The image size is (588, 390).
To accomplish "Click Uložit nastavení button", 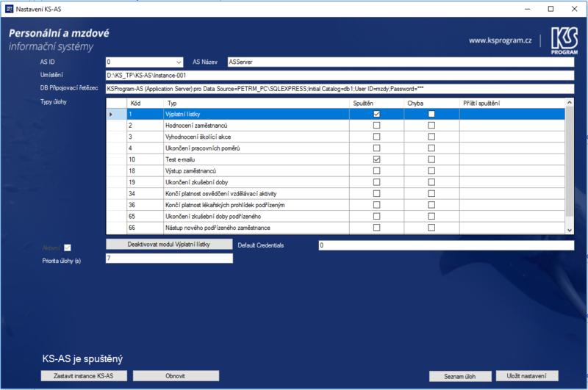I will (x=527, y=376).
